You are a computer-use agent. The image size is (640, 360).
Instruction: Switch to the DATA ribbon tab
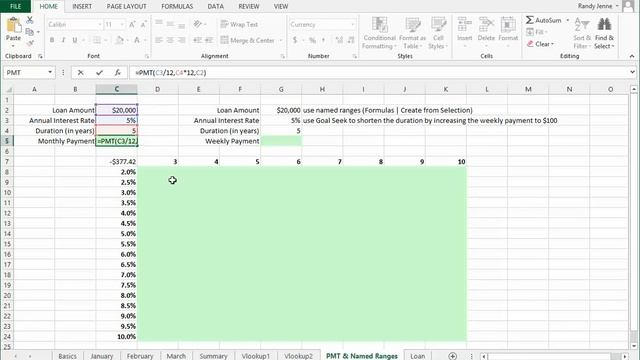point(216,6)
